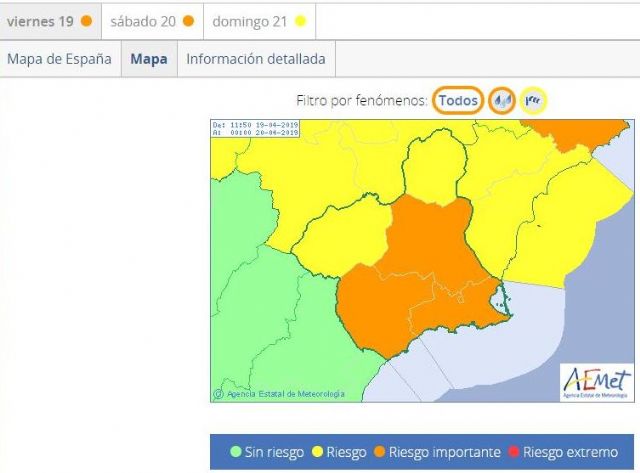
Task: Click the AEMet logo on map
Action: click(596, 380)
